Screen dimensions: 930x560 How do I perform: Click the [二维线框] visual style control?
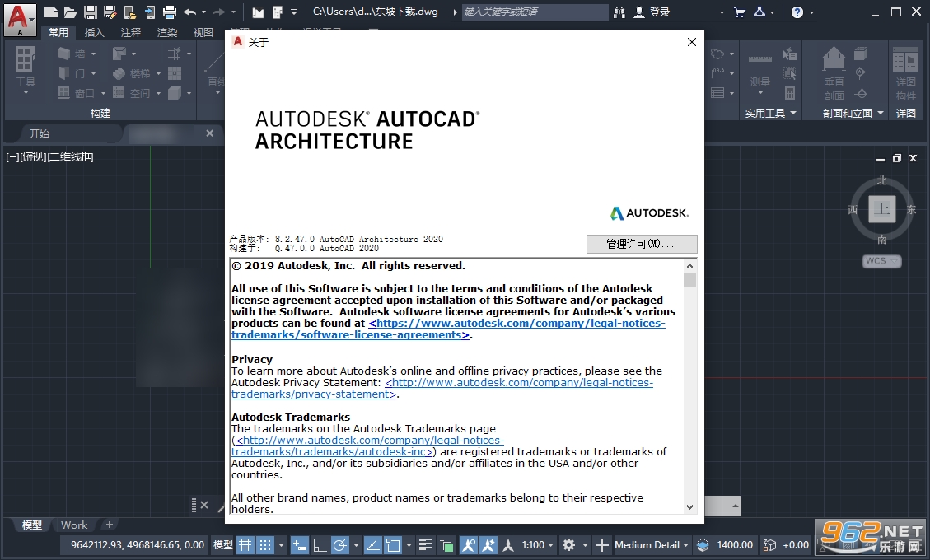[71, 156]
